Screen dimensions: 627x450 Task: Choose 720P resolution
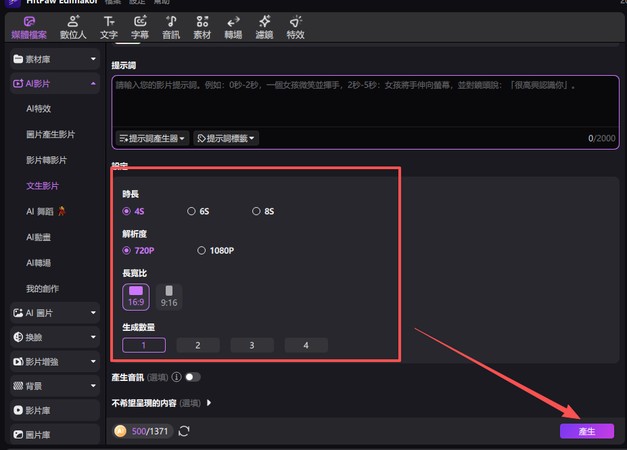point(138,250)
